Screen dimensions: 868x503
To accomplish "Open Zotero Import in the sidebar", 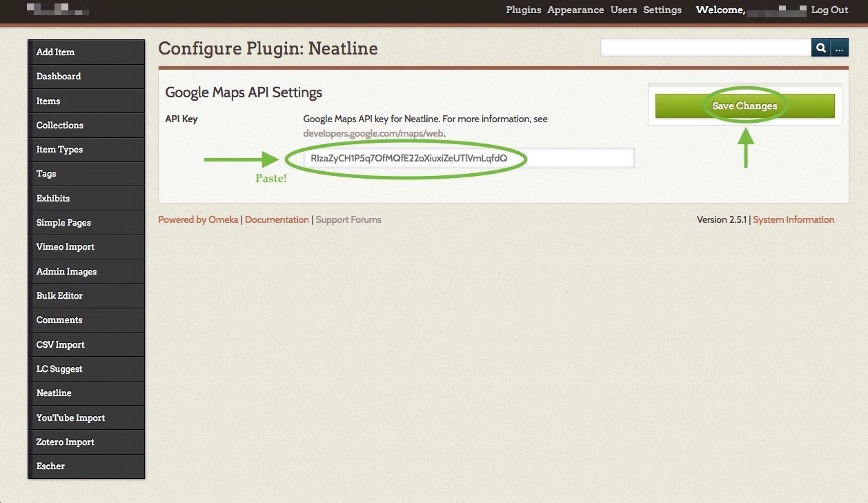I will 86,442.
